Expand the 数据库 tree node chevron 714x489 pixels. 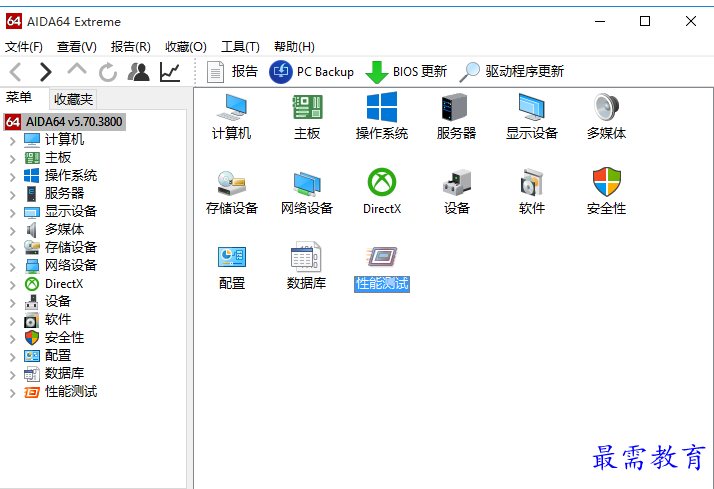coord(13,375)
